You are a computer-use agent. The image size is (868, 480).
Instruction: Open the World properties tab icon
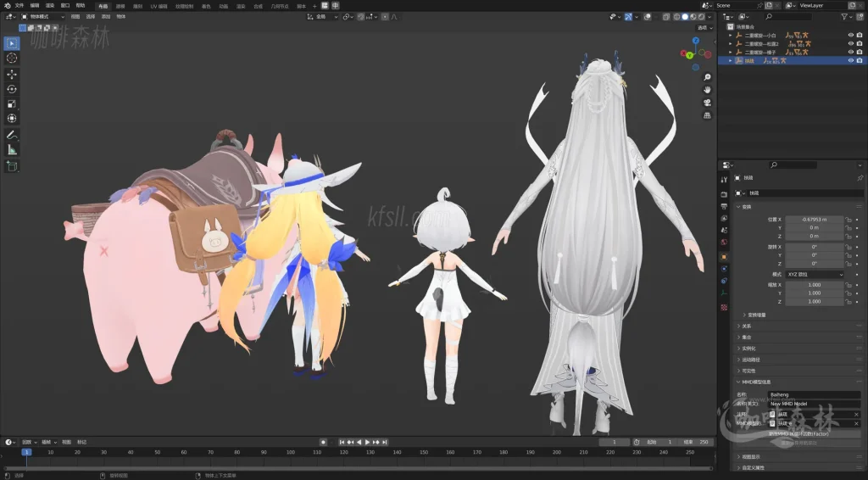point(724,243)
